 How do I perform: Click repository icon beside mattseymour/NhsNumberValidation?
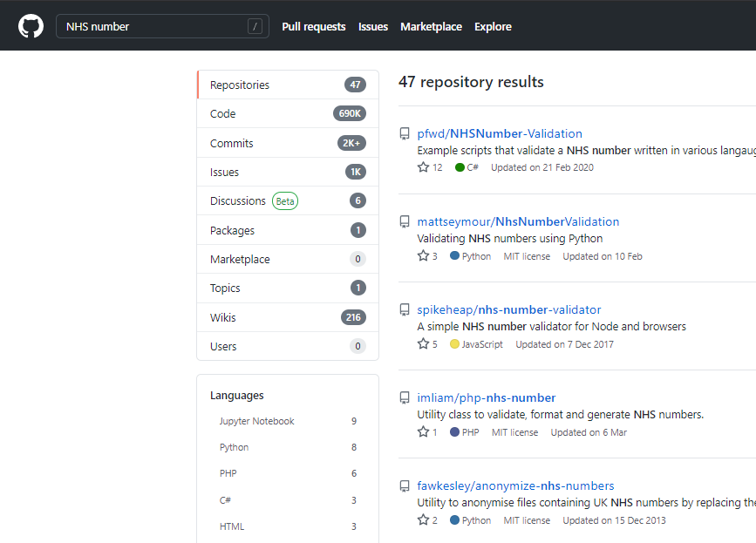coord(405,221)
